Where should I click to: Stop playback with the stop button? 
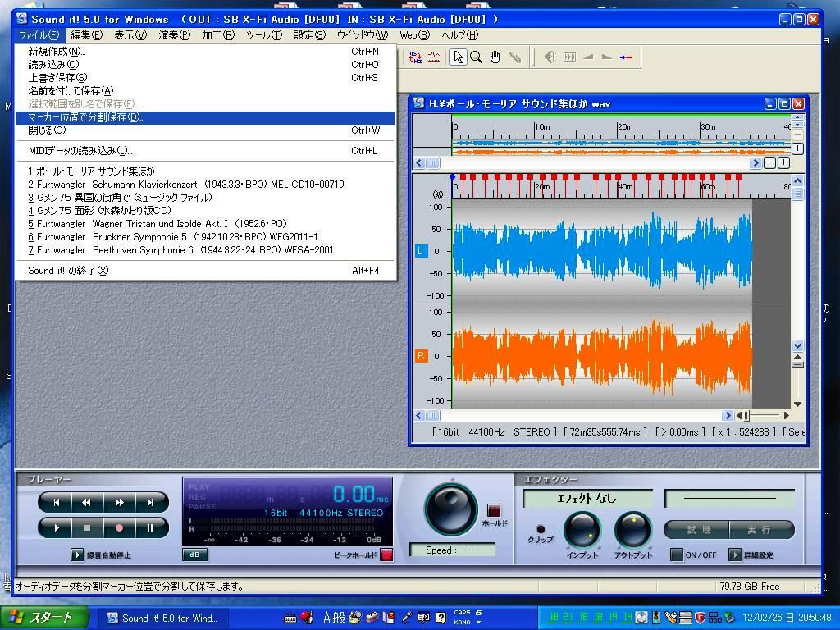point(87,527)
